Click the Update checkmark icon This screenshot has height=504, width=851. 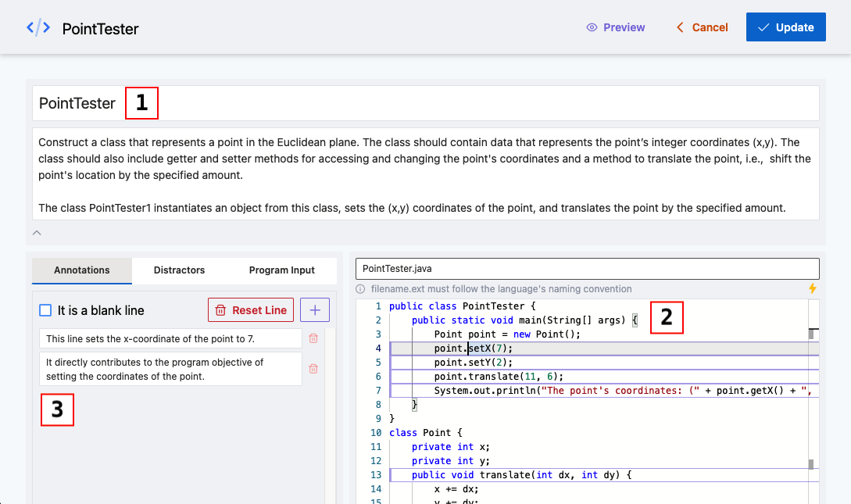point(763,27)
